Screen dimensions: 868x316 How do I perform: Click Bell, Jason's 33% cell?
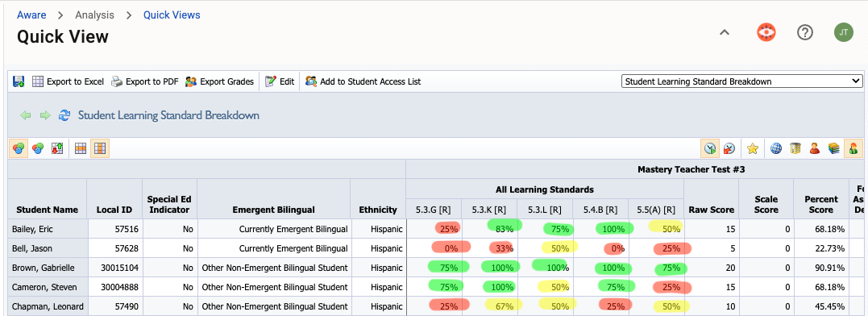point(489,248)
